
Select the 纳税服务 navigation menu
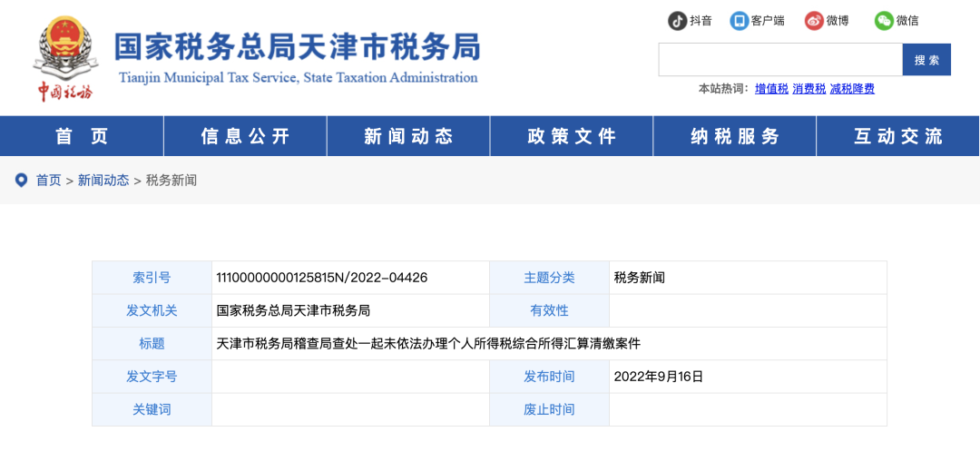pyautogui.click(x=735, y=136)
